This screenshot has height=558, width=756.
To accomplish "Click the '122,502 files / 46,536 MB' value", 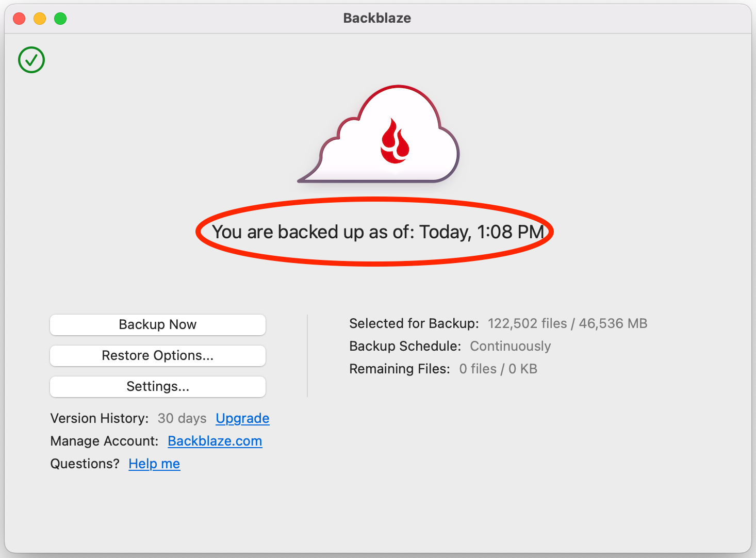I will [x=567, y=323].
